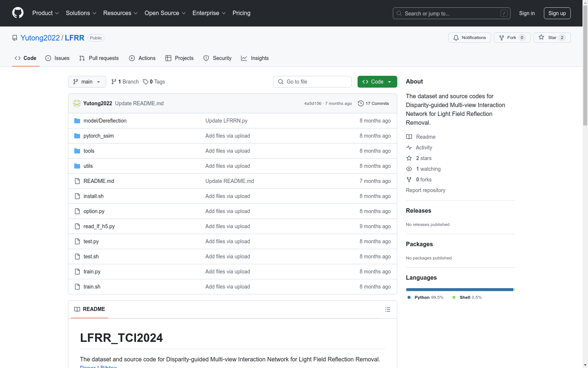Click the Python blue language dot
588x368 pixels.
pos(409,297)
